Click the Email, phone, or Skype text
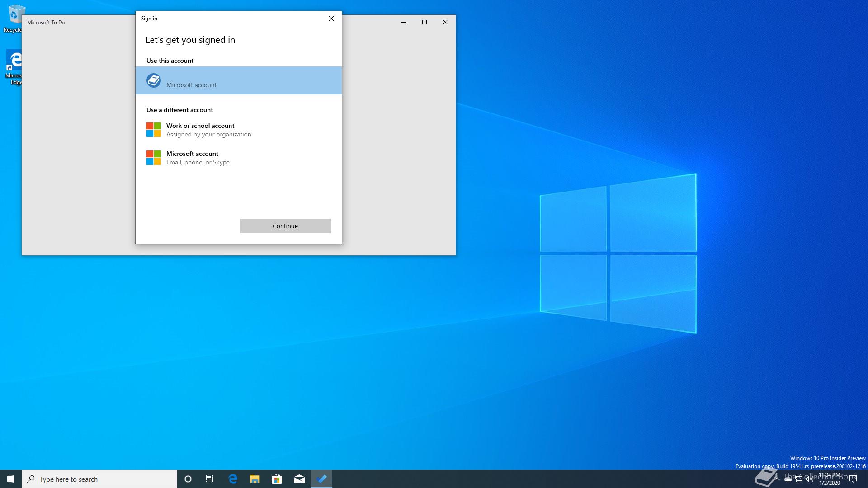 [198, 162]
